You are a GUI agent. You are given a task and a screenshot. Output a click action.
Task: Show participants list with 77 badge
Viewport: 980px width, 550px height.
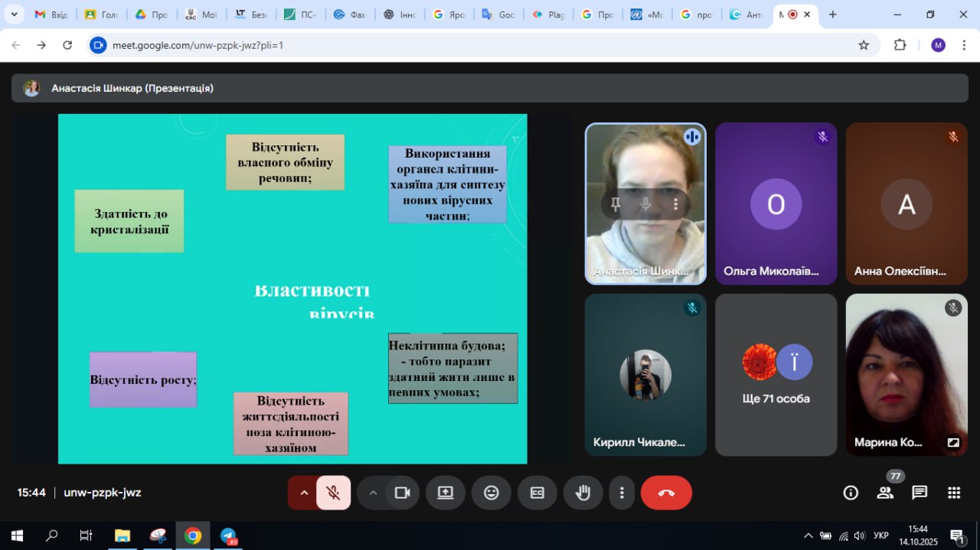pyautogui.click(x=885, y=493)
